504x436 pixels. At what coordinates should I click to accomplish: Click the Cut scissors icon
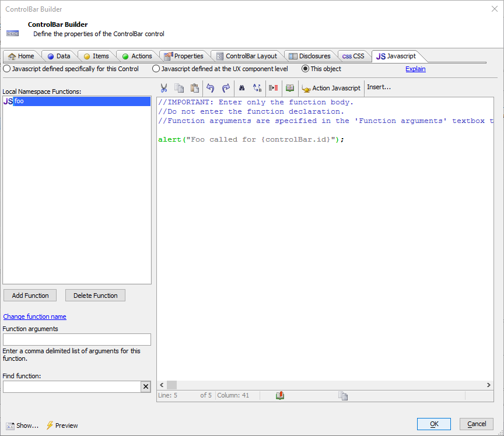[164, 88]
